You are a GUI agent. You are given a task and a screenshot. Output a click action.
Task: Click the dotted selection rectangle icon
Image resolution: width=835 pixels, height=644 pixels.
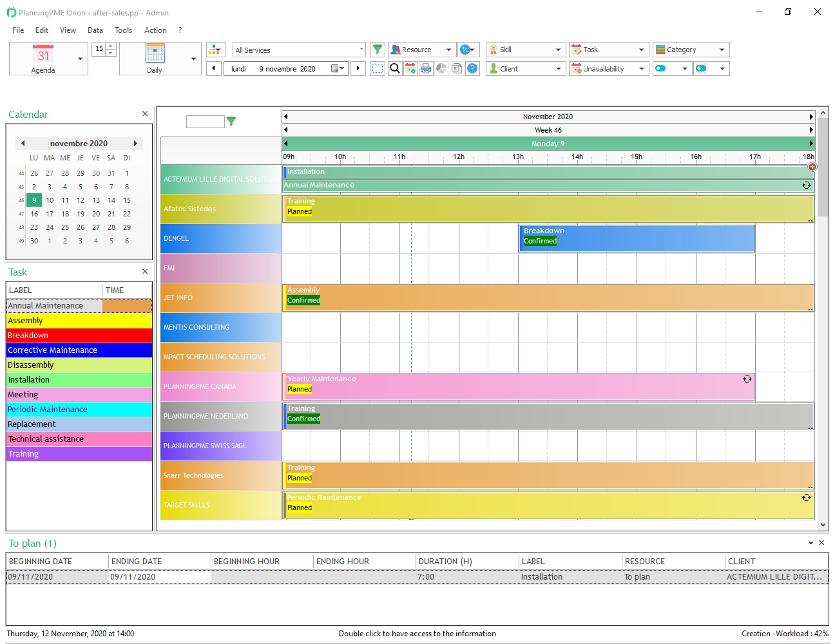(378, 68)
